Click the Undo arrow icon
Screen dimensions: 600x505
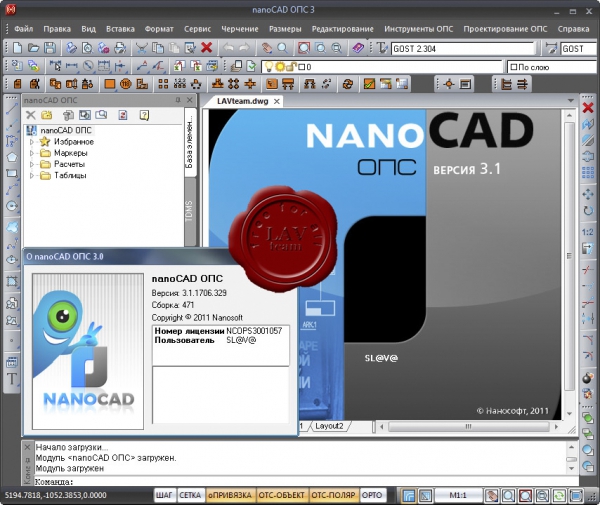tap(228, 48)
